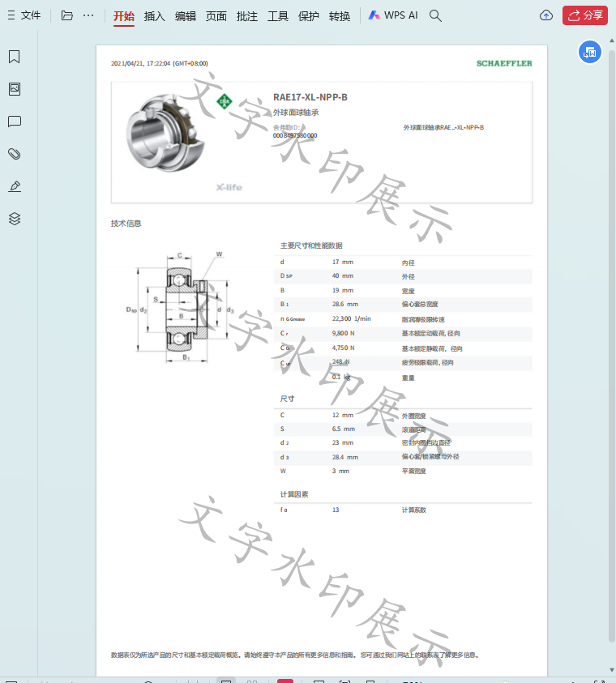The height and width of the screenshot is (683, 616).
Task: Click the bearing product photo
Action: 166,132
